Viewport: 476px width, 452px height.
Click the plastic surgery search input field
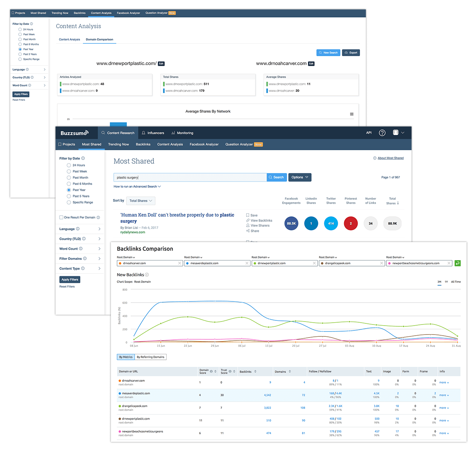190,177
